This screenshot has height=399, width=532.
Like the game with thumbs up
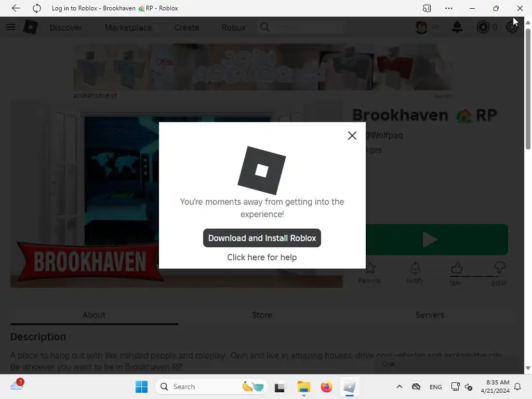click(457, 268)
